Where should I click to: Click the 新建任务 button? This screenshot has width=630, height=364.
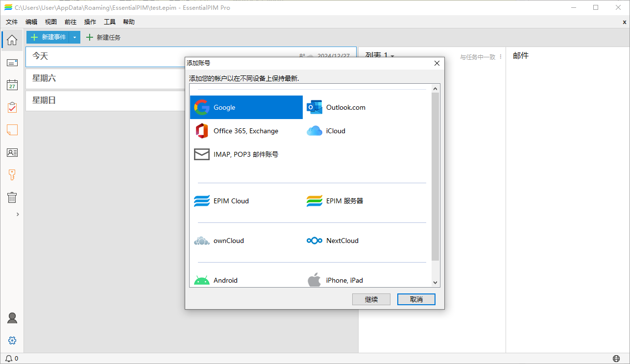point(103,37)
